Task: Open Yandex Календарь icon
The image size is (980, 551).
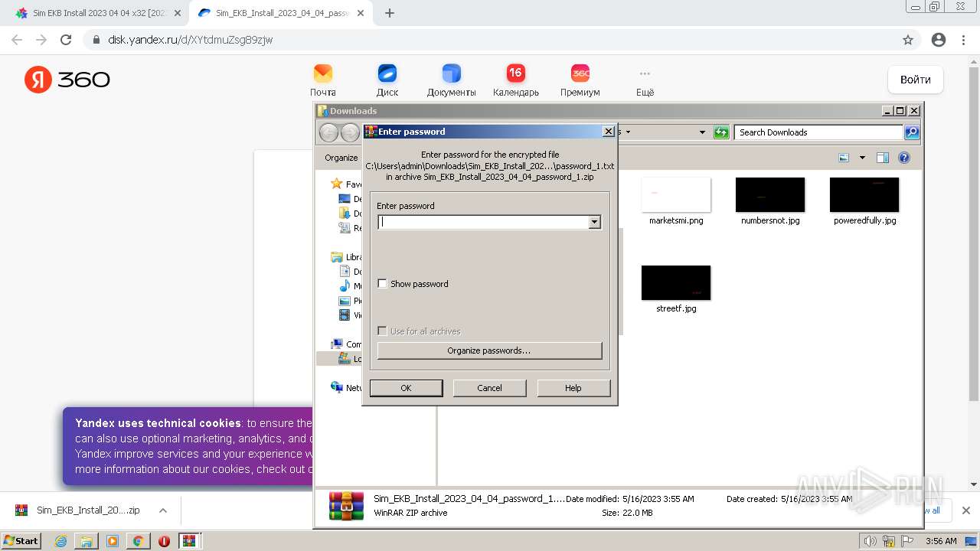Action: (x=516, y=73)
